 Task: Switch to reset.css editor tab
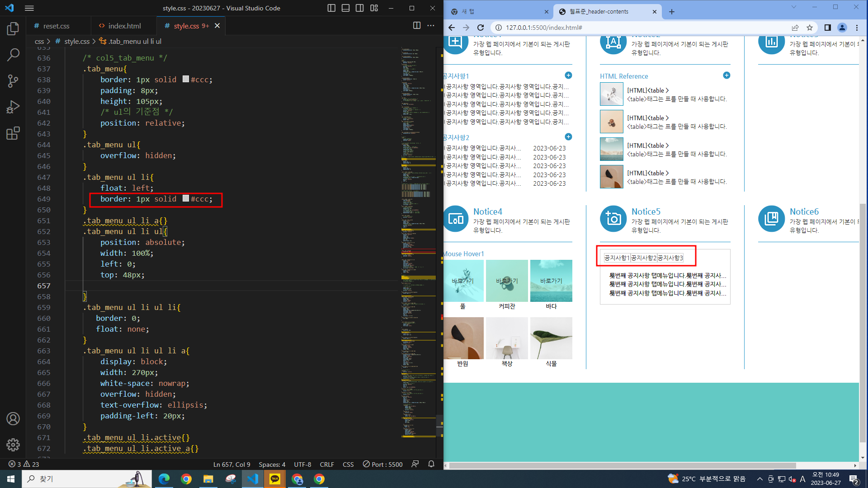56,26
